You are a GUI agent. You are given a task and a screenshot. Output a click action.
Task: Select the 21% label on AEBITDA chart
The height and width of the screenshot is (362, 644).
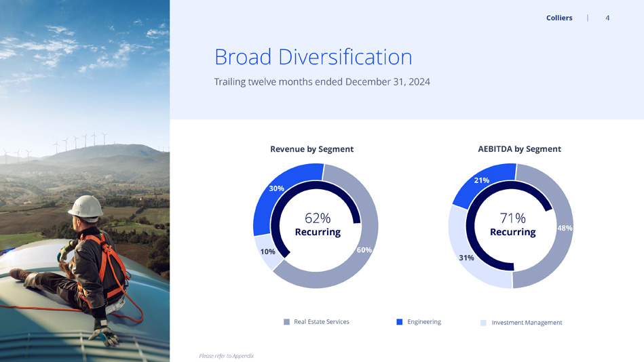tap(481, 180)
